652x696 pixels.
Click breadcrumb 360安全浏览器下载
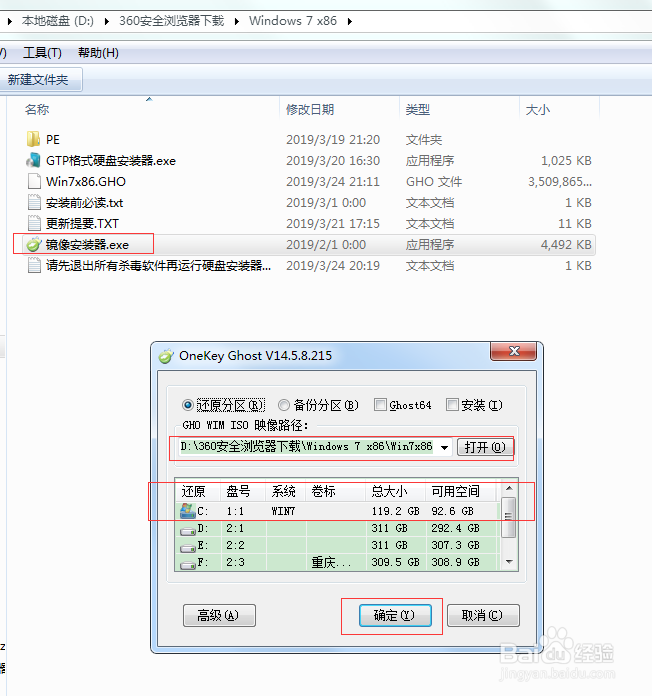coord(171,21)
